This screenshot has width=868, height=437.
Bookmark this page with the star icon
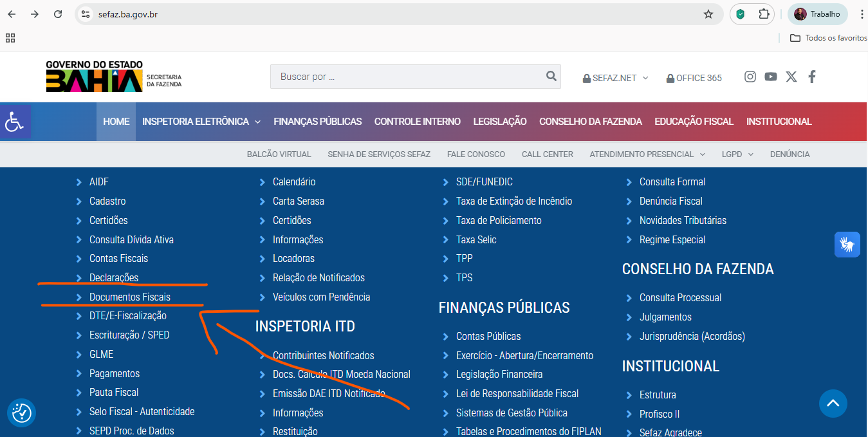pyautogui.click(x=708, y=14)
